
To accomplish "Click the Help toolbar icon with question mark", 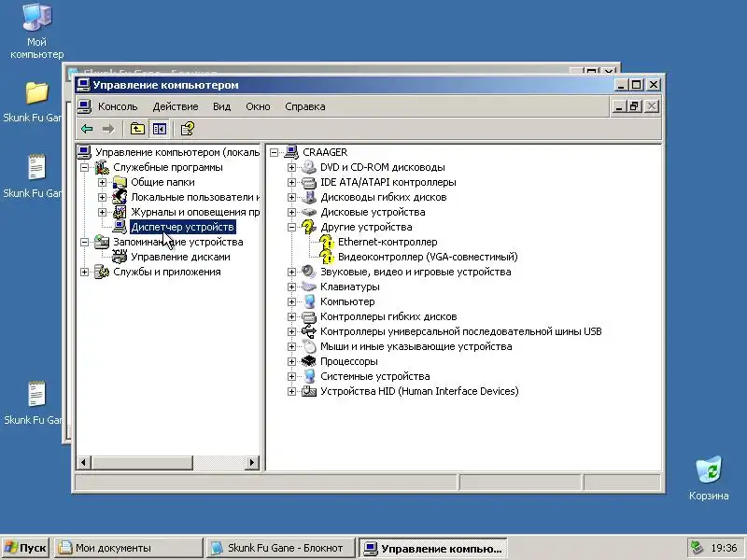I will tap(188, 129).
